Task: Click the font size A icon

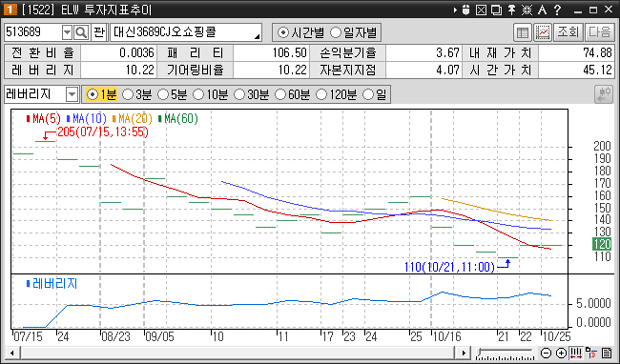Action: pyautogui.click(x=542, y=10)
